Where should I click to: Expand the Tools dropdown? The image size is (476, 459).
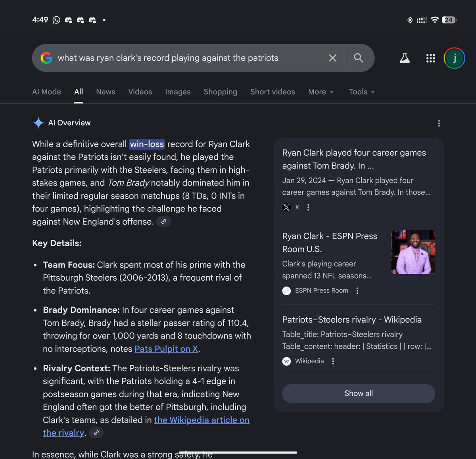tap(362, 92)
